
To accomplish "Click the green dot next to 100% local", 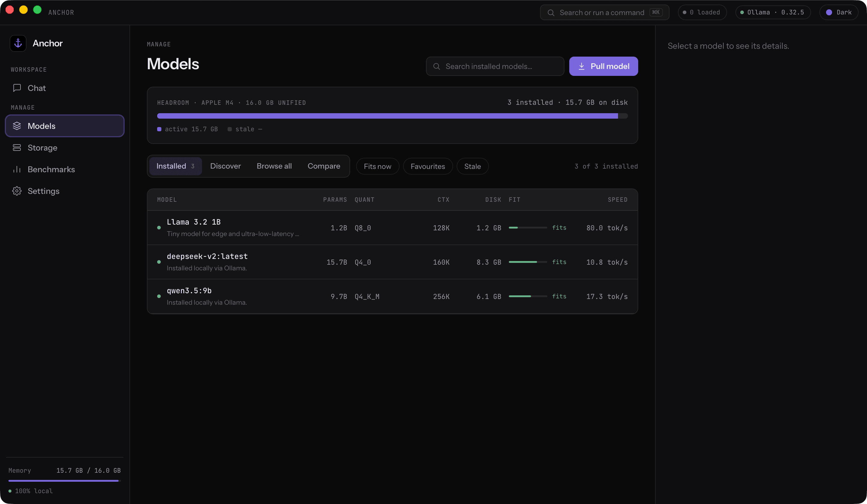I will [x=10, y=491].
